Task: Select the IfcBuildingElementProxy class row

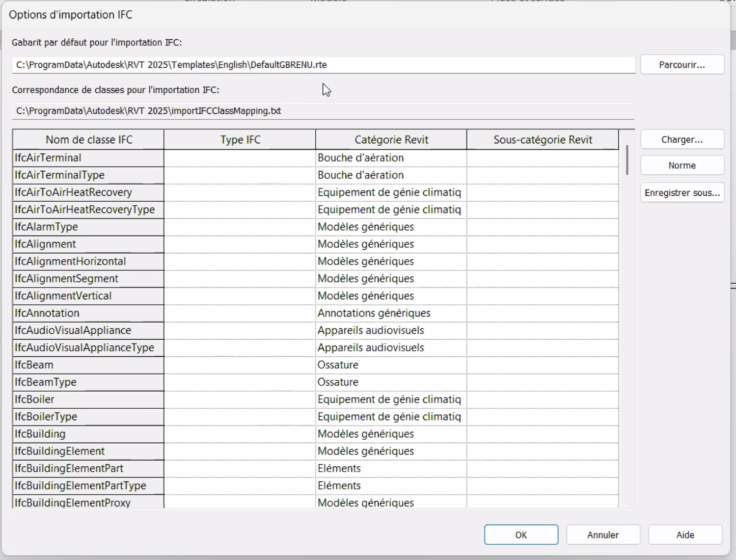Action: [88, 503]
